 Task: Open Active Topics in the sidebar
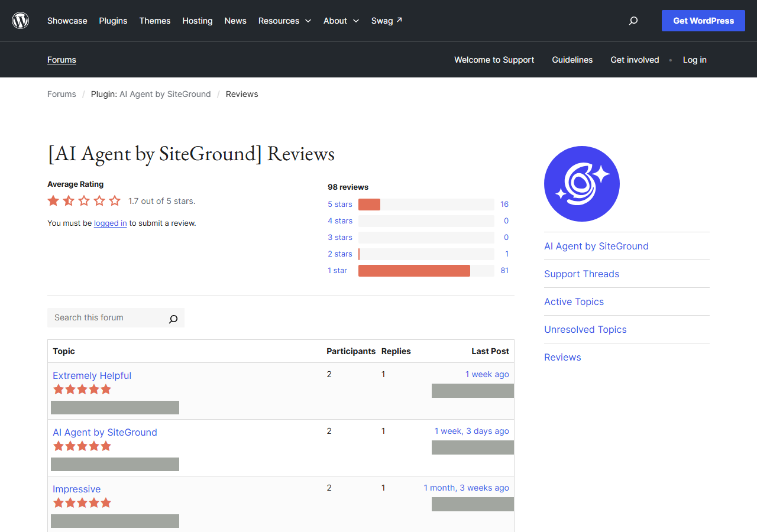coord(574,301)
